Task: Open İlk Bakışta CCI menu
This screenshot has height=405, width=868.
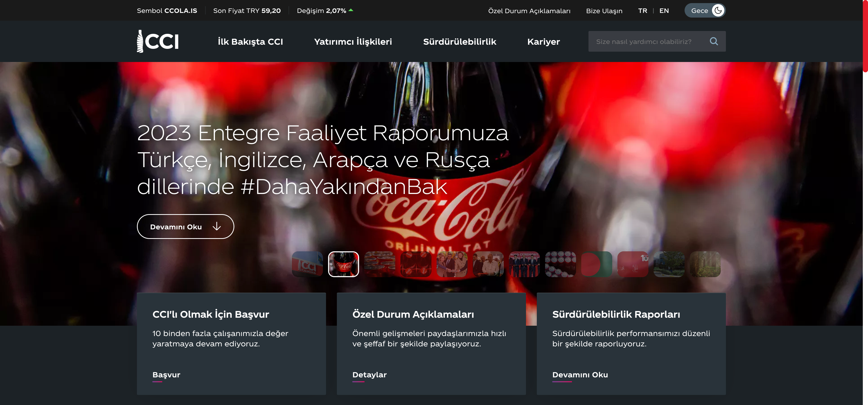Action: tap(250, 42)
